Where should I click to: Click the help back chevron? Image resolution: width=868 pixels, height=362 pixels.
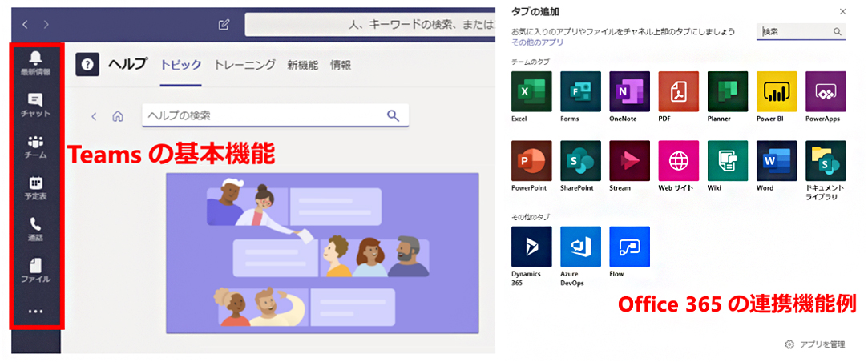94,116
